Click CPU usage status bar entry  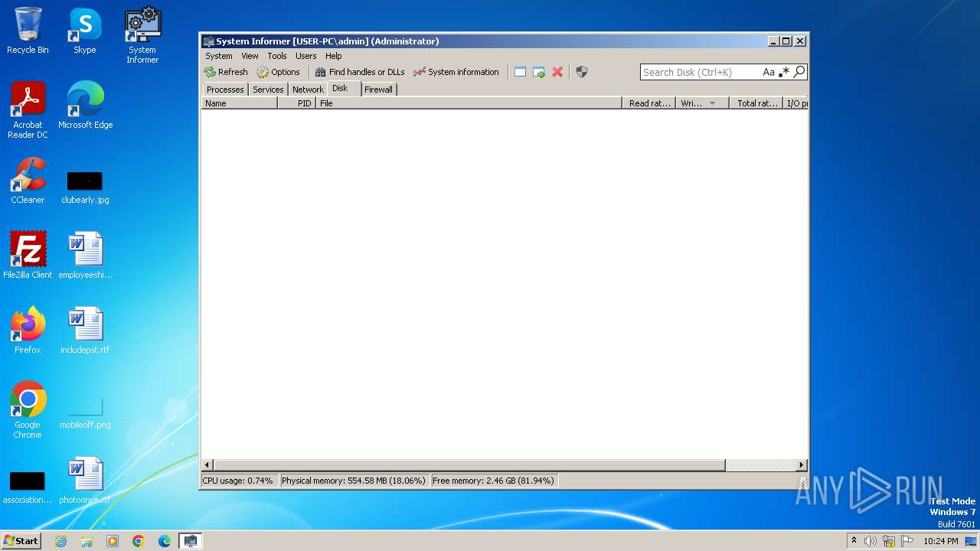[238, 481]
